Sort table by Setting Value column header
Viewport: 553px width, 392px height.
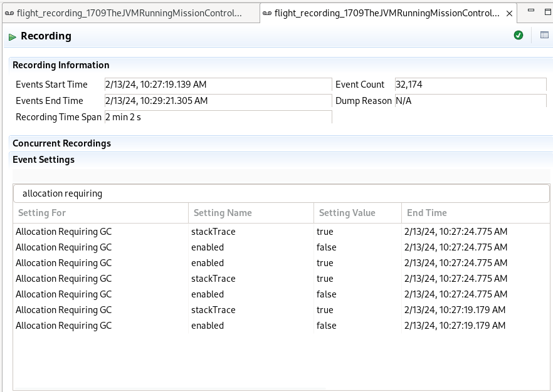[357, 213]
